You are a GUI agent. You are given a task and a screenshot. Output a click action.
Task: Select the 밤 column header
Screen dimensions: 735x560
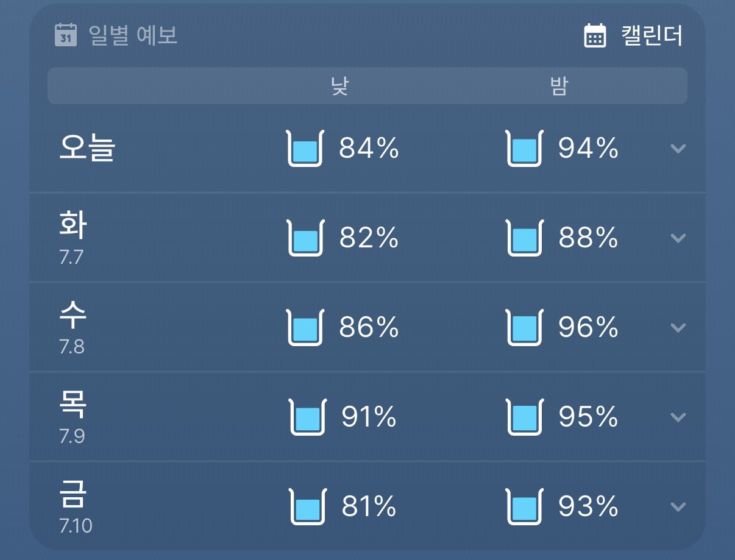click(558, 86)
